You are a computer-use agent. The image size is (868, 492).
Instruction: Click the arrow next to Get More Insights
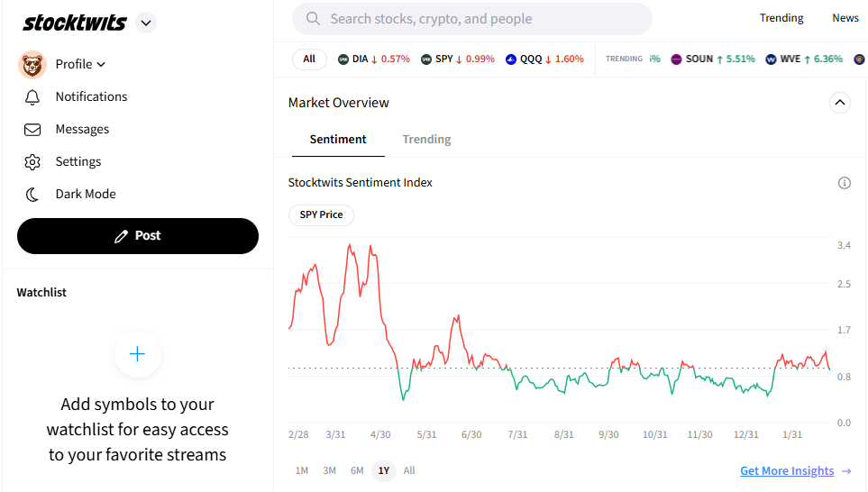pyautogui.click(x=845, y=471)
